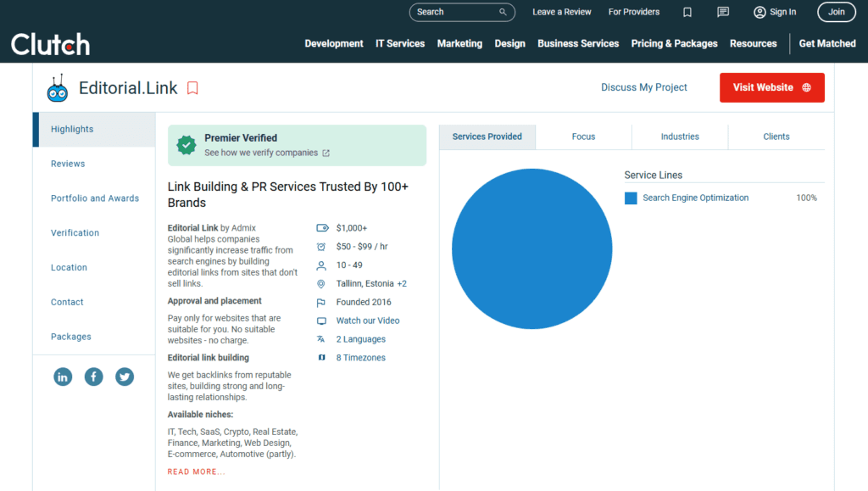Open the Development menu

[x=334, y=44]
